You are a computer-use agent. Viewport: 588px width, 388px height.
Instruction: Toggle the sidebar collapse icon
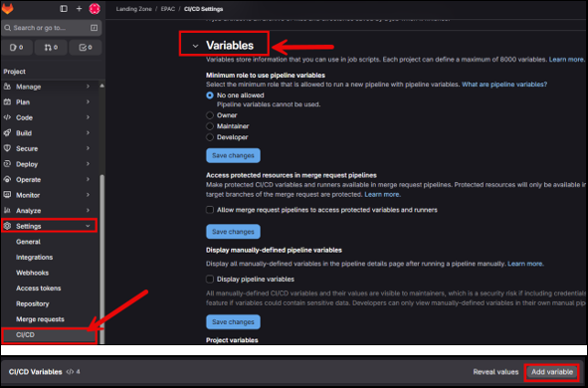64,9
